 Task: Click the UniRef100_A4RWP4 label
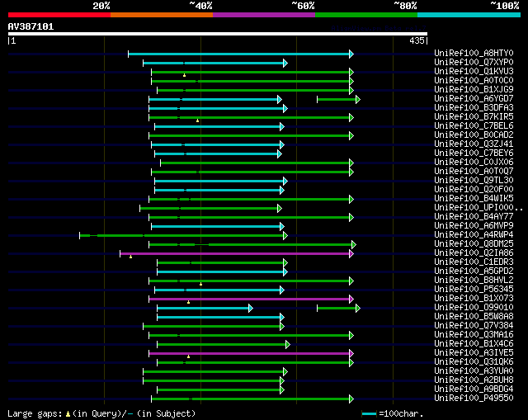[474, 235]
